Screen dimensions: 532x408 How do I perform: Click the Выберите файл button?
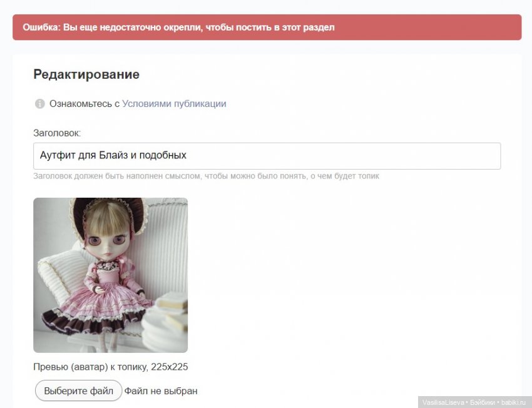point(78,390)
